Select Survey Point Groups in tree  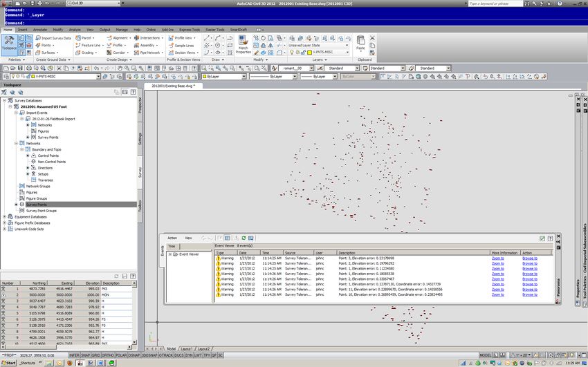point(42,211)
